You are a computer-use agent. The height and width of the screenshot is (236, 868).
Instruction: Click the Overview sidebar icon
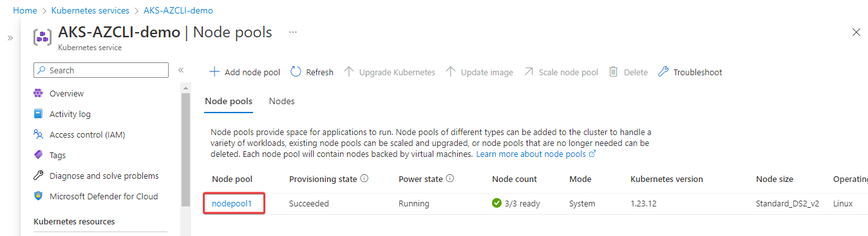point(38,93)
